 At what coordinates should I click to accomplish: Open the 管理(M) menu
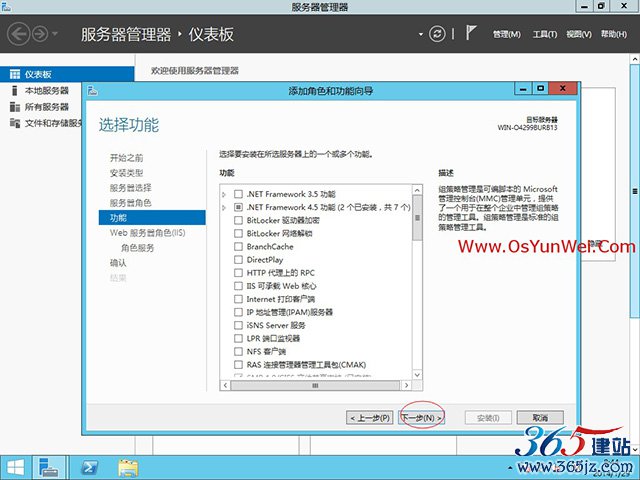click(x=507, y=34)
